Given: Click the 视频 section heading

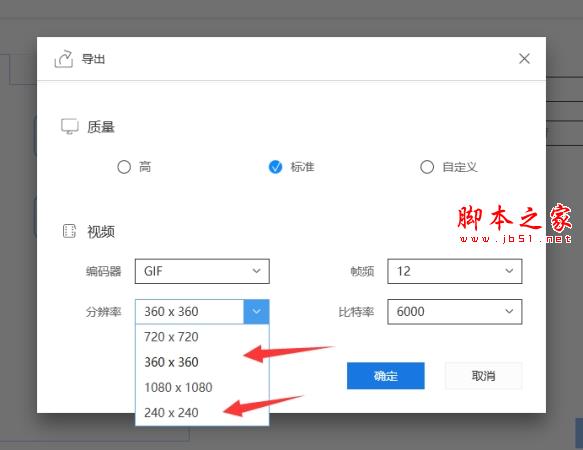Looking at the screenshot, I should [101, 232].
